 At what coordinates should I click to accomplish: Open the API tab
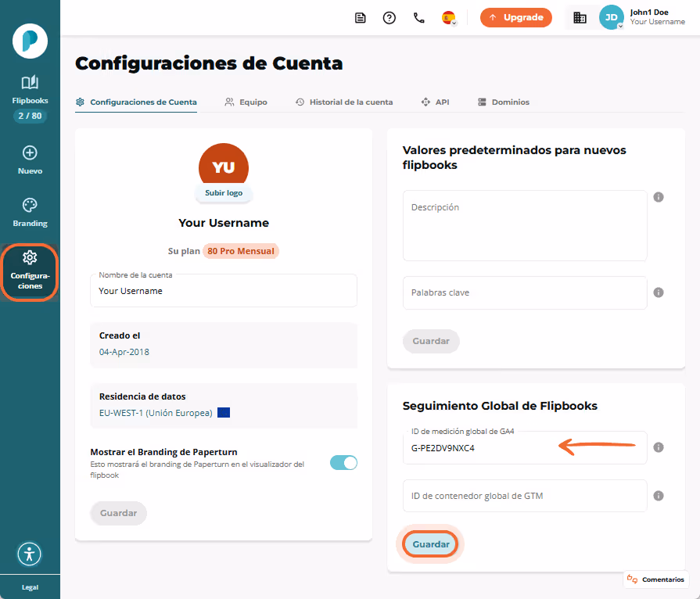coord(436,102)
